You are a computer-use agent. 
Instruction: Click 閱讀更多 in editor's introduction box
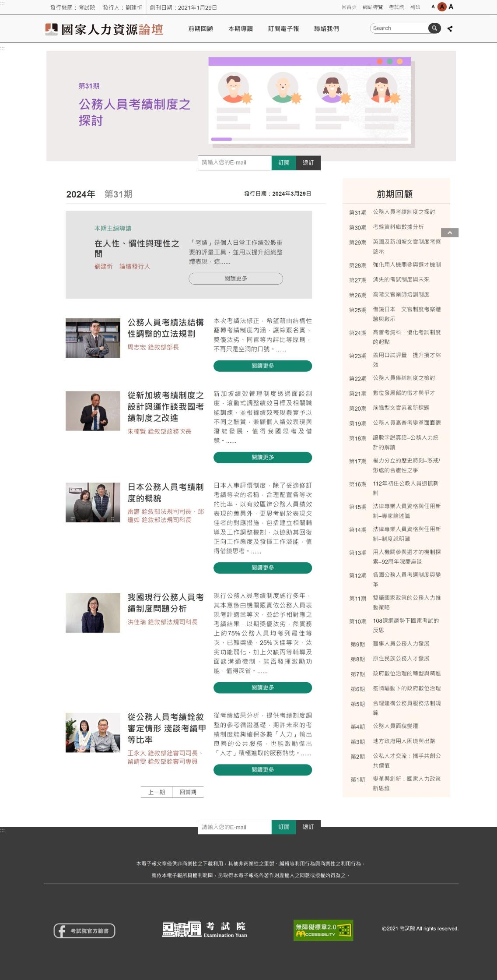(x=236, y=278)
